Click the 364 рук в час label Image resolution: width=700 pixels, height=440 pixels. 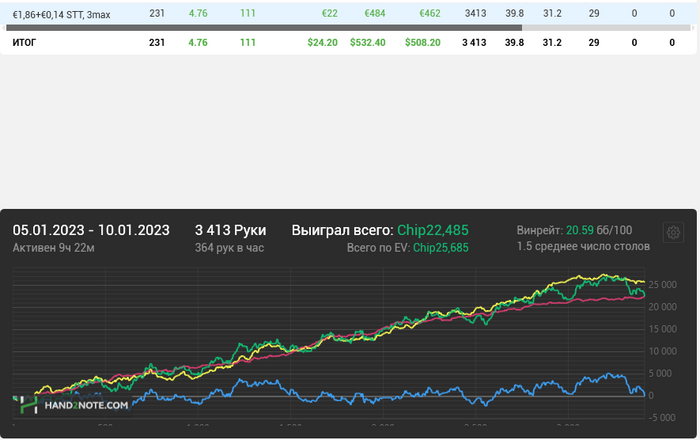[229, 248]
